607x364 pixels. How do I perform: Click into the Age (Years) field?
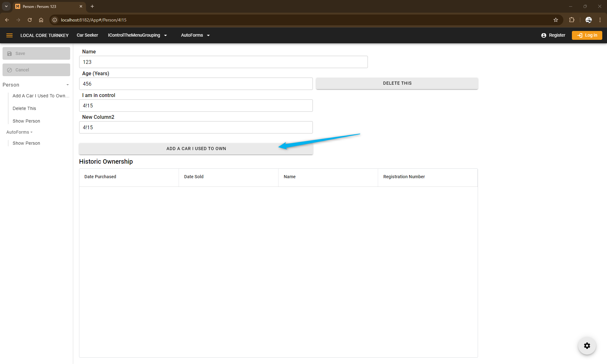196,84
